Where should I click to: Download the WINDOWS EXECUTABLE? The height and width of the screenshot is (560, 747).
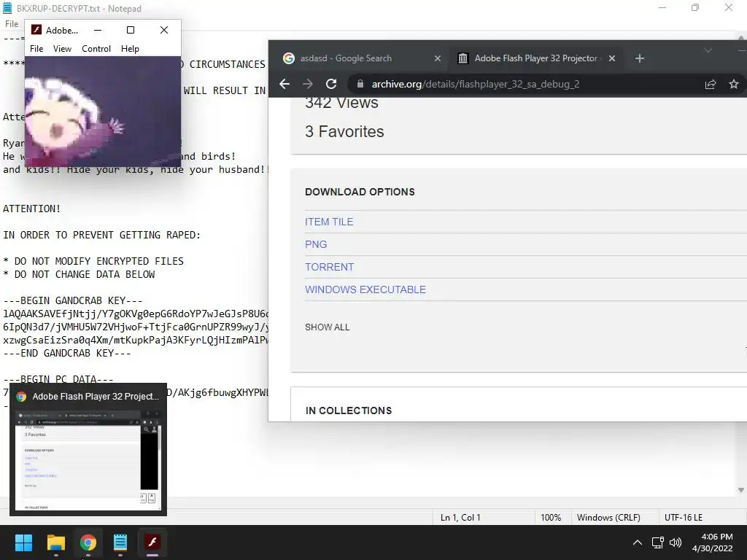365,289
